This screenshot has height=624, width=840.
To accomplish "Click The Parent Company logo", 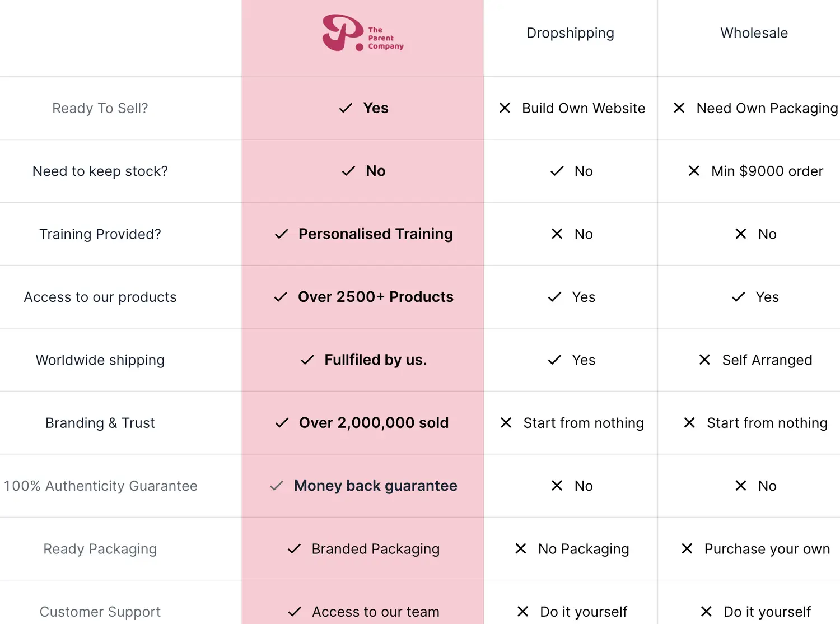I will pyautogui.click(x=362, y=33).
